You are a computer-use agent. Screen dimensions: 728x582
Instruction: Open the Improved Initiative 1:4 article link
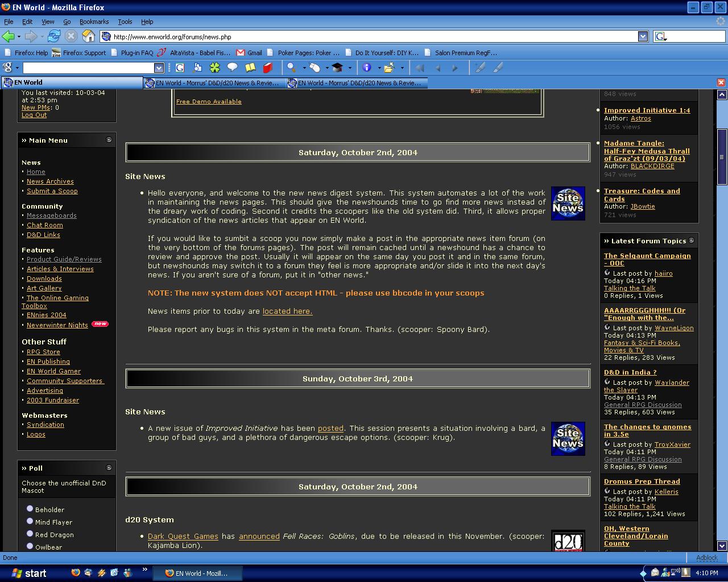click(647, 110)
